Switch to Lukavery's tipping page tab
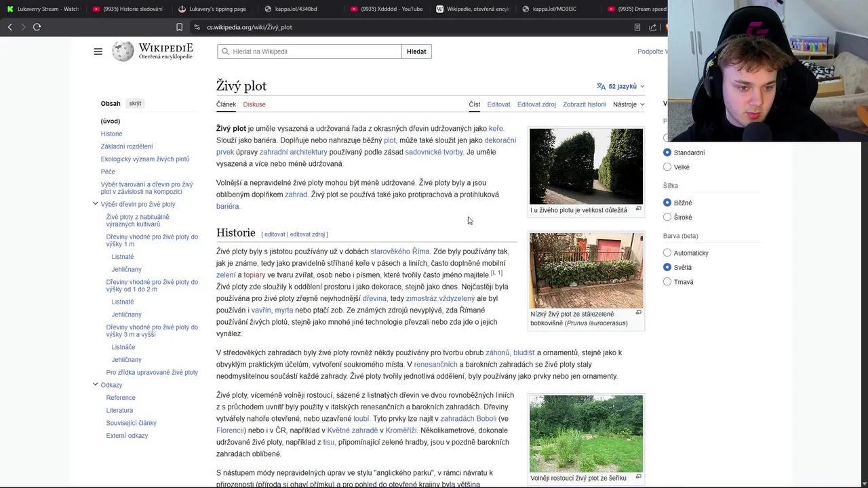The width and height of the screenshot is (868, 488). pos(212,9)
